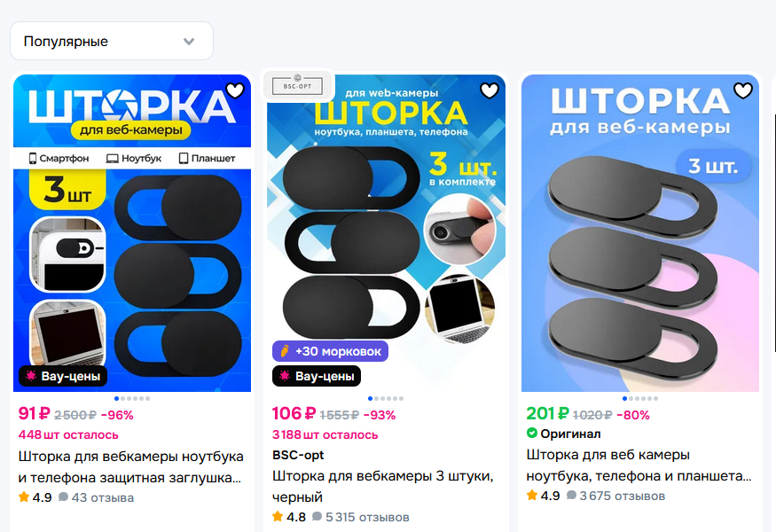
Task: Expand sorting list via chevron arrow
Action: pos(189,42)
